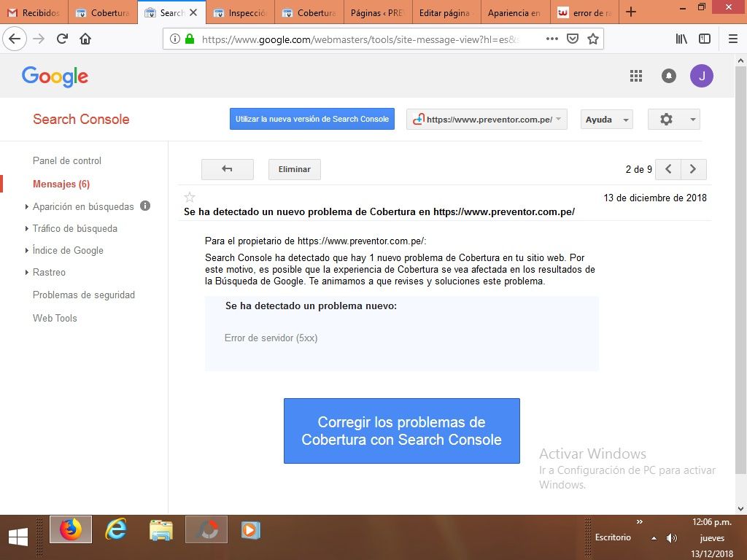Screen dimensions: 747x560
Task: Show the Firefox sidebars
Action: coord(705,39)
